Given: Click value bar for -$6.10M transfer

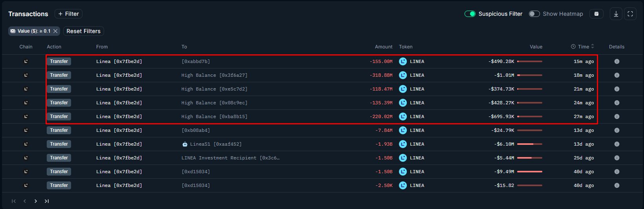Looking at the screenshot, I should pyautogui.click(x=529, y=144).
